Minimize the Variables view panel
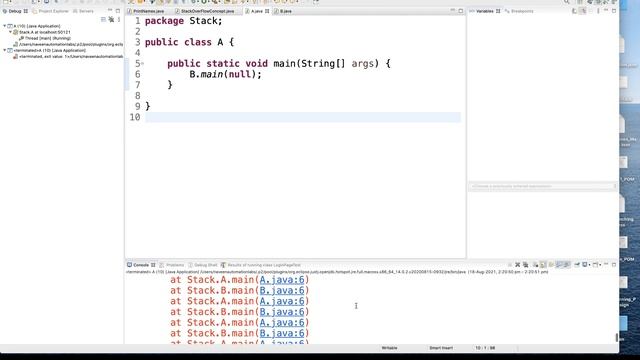 (x=606, y=11)
